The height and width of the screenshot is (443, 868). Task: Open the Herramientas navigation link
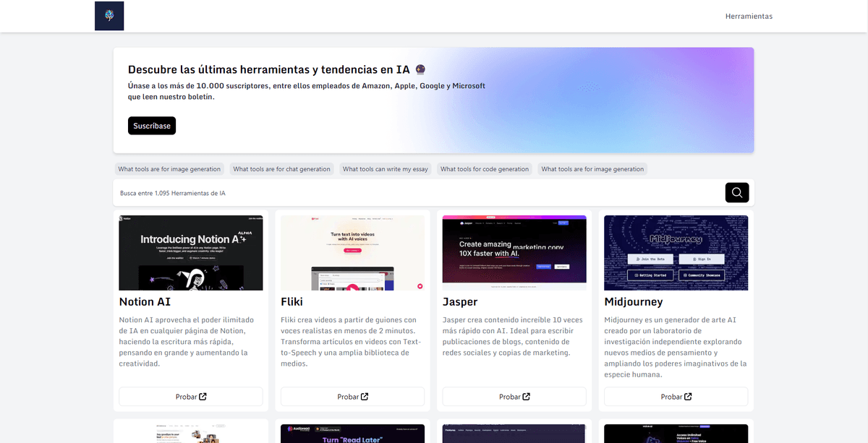click(x=749, y=16)
